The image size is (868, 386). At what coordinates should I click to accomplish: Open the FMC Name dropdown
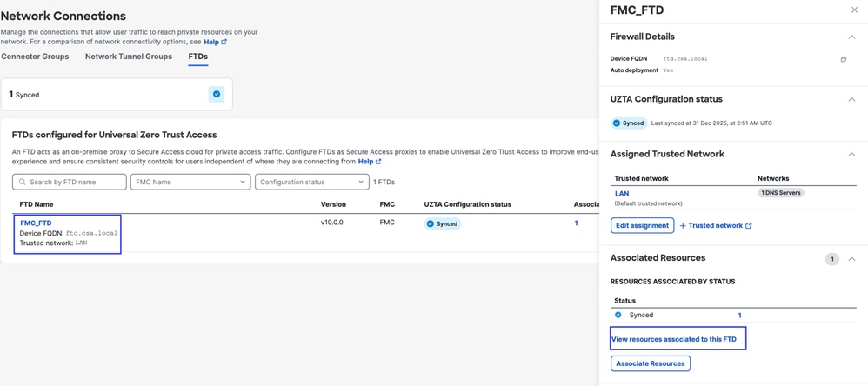[190, 182]
